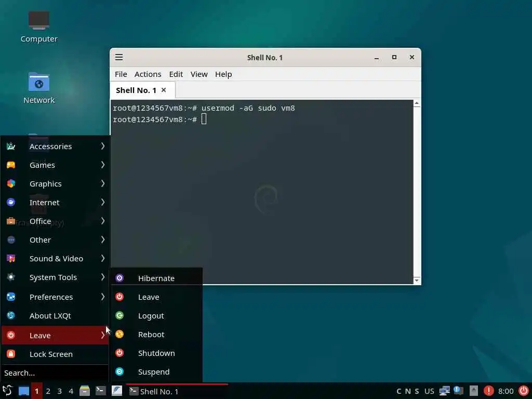Image resolution: width=532 pixels, height=399 pixels.
Task: Click the System Tools gear icon
Action: coord(11,277)
